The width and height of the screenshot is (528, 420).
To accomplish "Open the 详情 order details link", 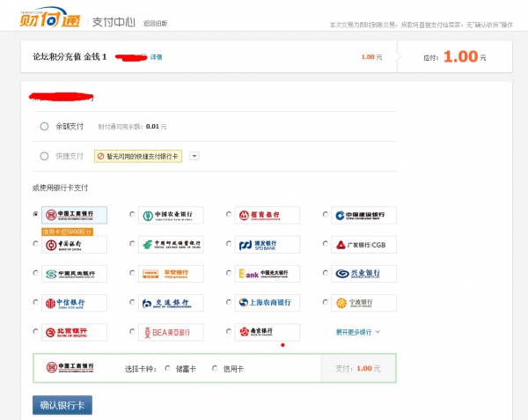I will click(156, 57).
